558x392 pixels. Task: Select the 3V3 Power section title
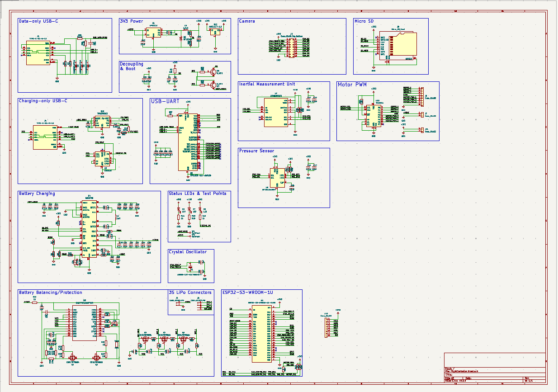pyautogui.click(x=131, y=21)
